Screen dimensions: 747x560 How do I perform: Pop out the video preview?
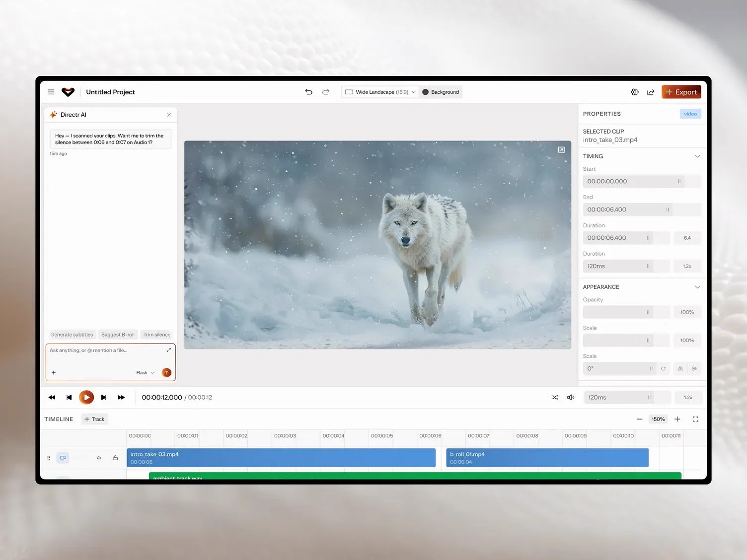point(561,149)
